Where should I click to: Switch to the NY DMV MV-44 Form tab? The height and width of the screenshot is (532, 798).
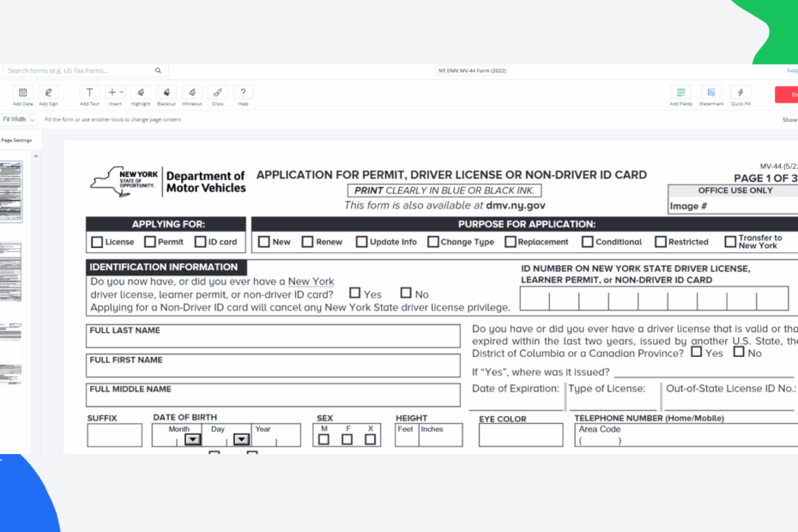click(472, 72)
